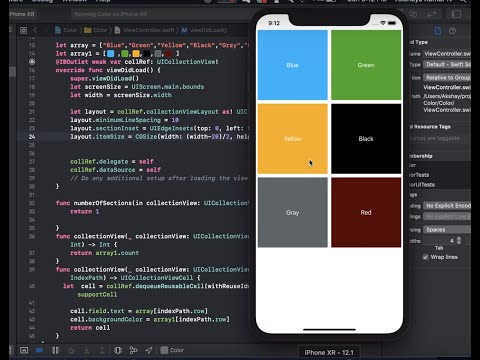Click the Running Color on iPhone XR status
Image resolution: width=480 pixels, height=360 pixels.
pos(111,14)
